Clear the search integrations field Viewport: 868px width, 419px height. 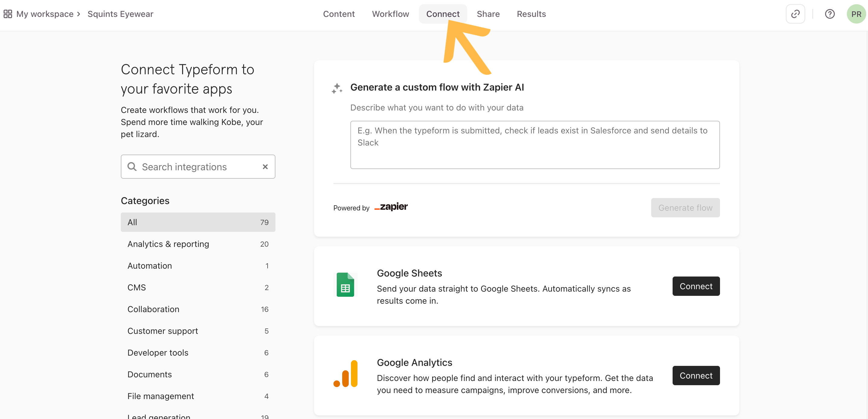[265, 166]
